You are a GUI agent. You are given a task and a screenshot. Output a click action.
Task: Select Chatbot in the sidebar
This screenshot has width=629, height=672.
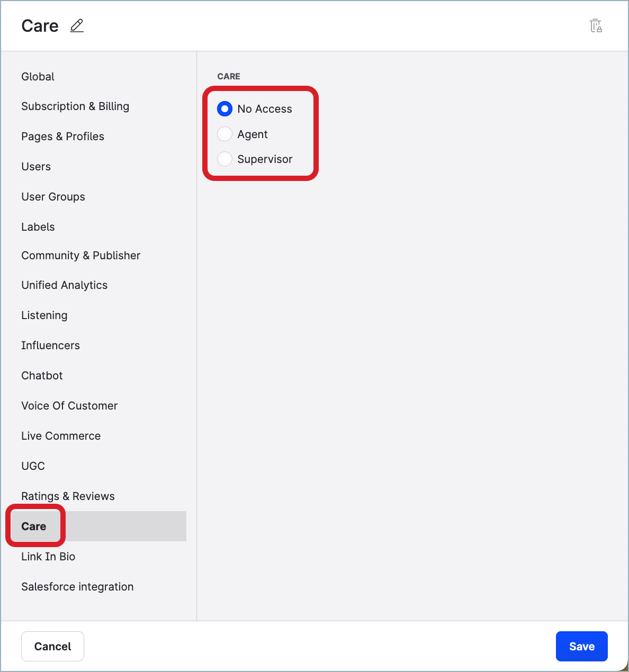(42, 376)
